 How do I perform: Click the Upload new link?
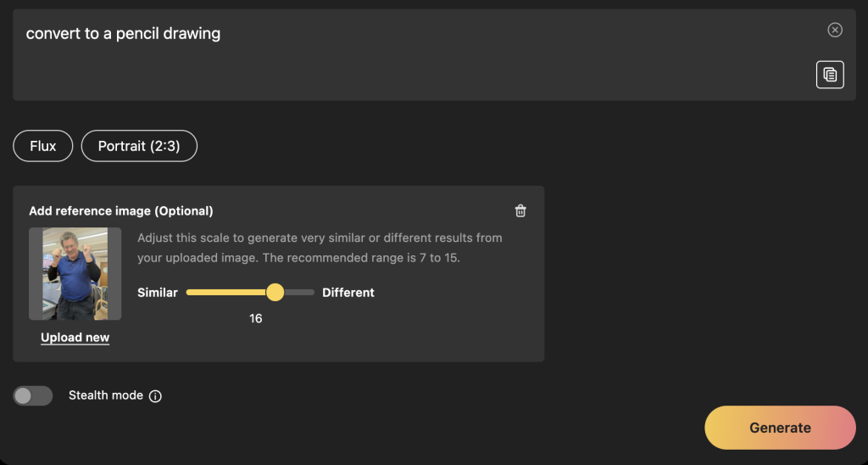[75, 338]
